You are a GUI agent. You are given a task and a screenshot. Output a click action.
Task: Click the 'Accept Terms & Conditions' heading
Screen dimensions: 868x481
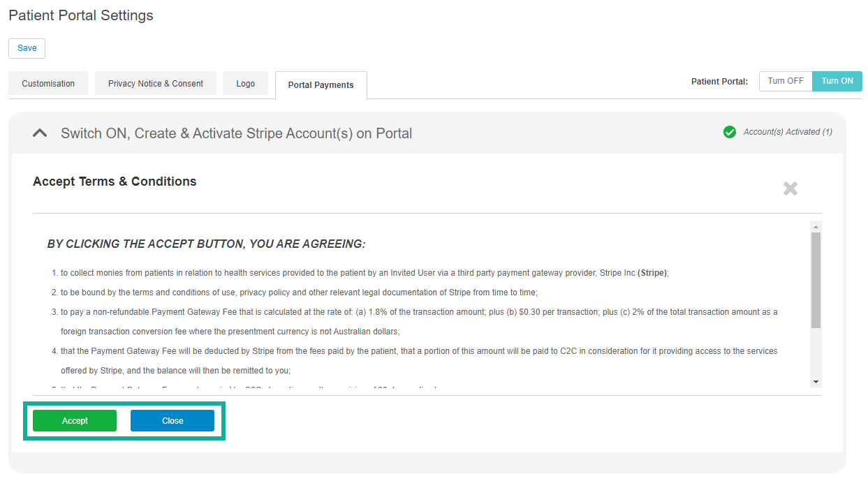[115, 182]
